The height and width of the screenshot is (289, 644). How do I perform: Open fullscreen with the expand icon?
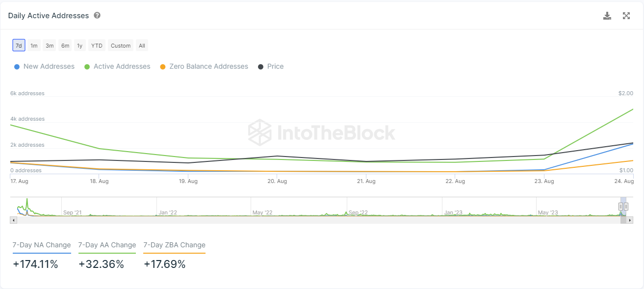[x=626, y=16]
